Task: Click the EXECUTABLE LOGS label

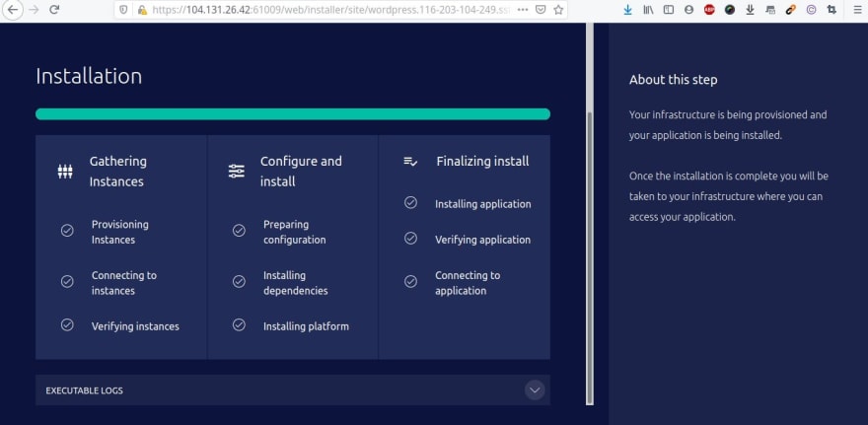Action: pos(84,390)
